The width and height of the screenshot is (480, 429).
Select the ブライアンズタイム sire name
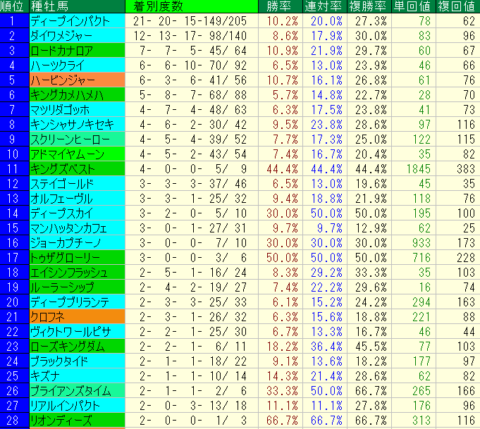pyautogui.click(x=71, y=391)
